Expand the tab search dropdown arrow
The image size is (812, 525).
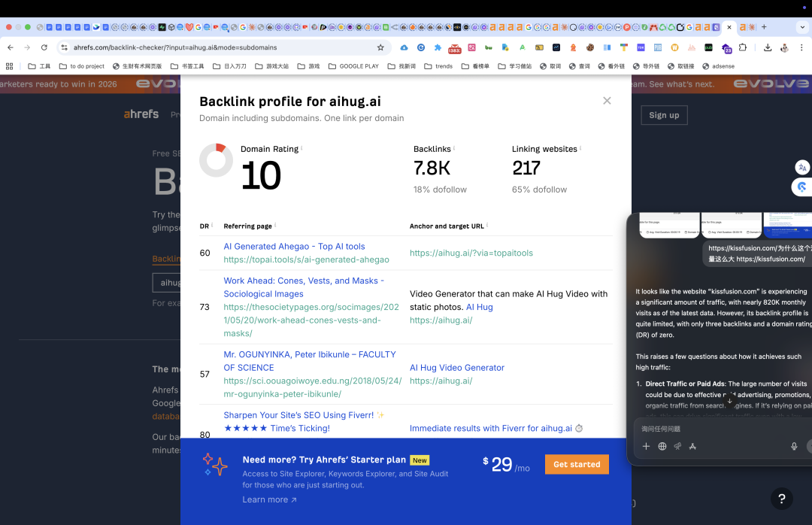coord(802,27)
